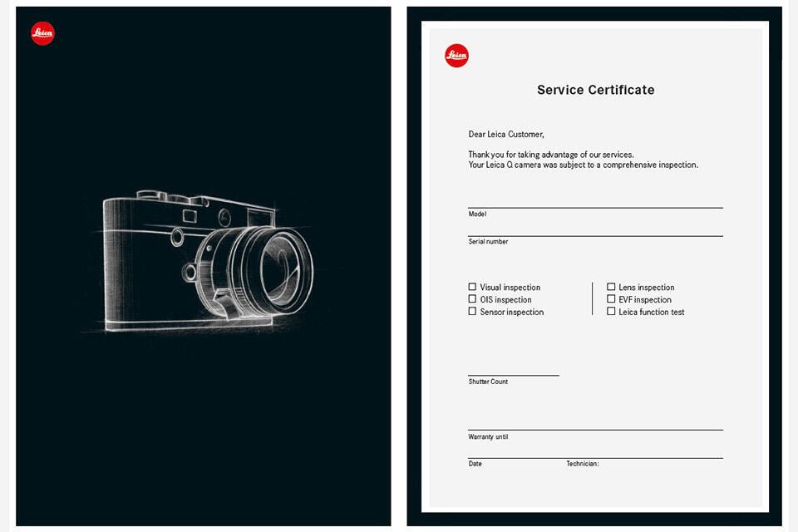The width and height of the screenshot is (798, 532).
Task: Click the 'Warranty until' label
Action: pyautogui.click(x=488, y=436)
